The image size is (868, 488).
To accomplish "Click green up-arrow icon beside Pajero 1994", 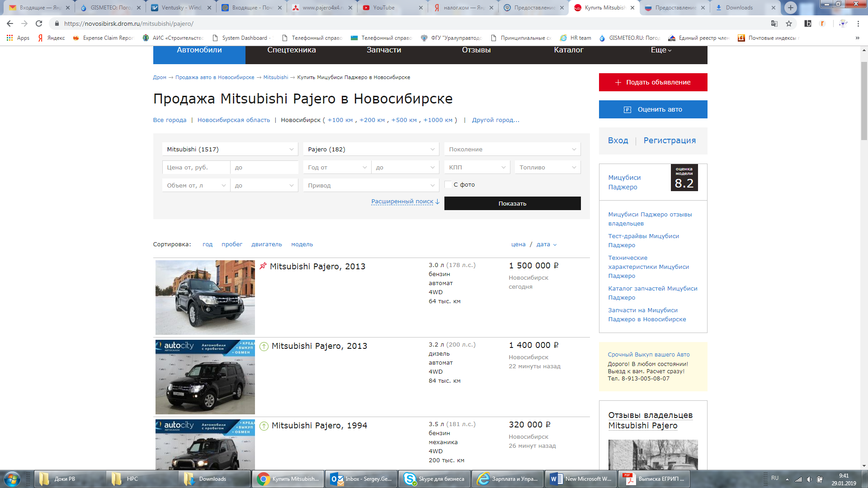I will (x=264, y=426).
